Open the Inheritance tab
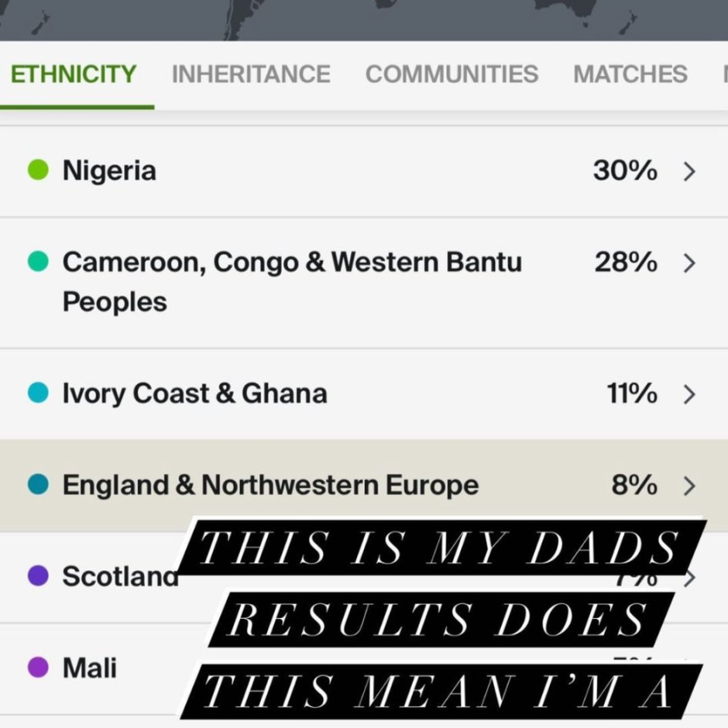This screenshot has height=728, width=728. pos(251,75)
